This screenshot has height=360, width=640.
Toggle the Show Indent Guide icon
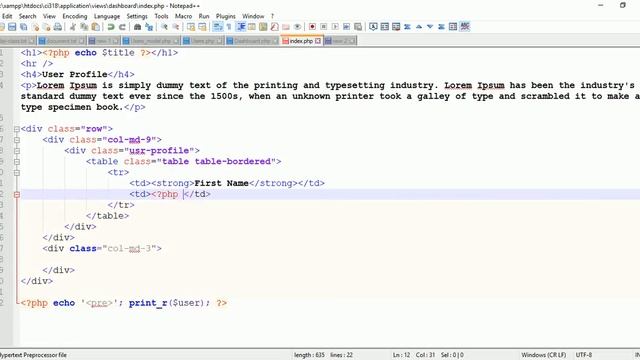pos(240,27)
